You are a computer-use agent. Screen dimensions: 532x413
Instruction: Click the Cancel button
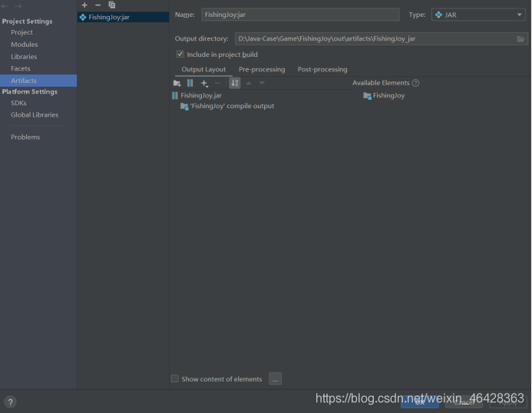coord(464,402)
